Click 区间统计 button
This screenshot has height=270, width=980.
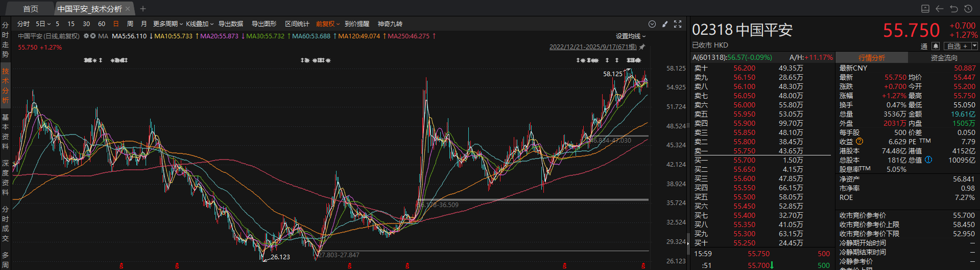[x=297, y=24]
